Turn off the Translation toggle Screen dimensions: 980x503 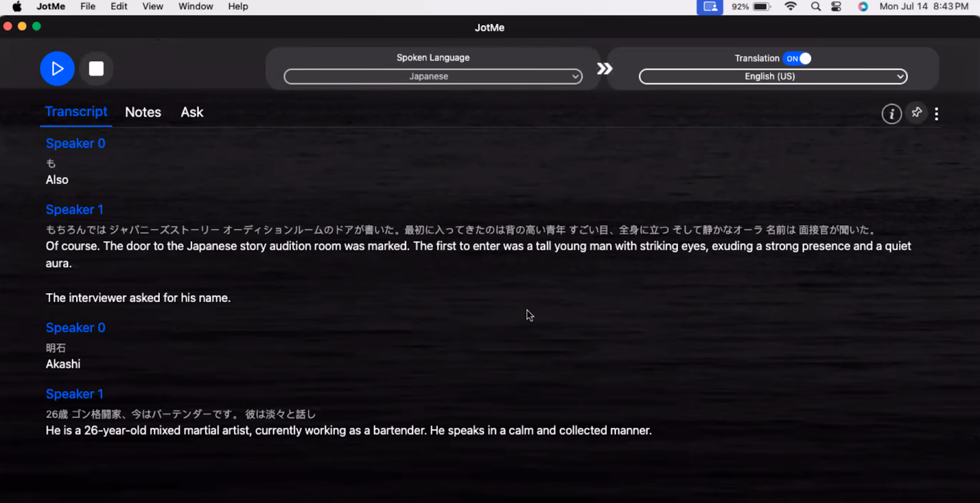point(797,58)
